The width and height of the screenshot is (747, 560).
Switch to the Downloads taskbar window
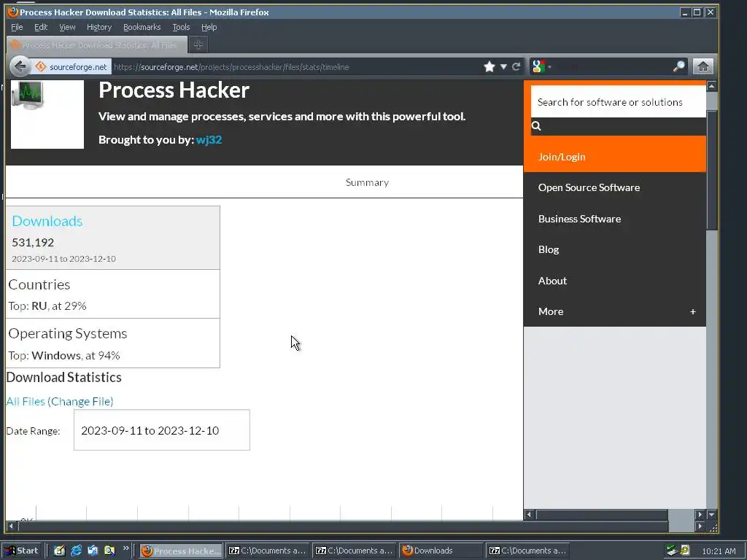pyautogui.click(x=441, y=551)
